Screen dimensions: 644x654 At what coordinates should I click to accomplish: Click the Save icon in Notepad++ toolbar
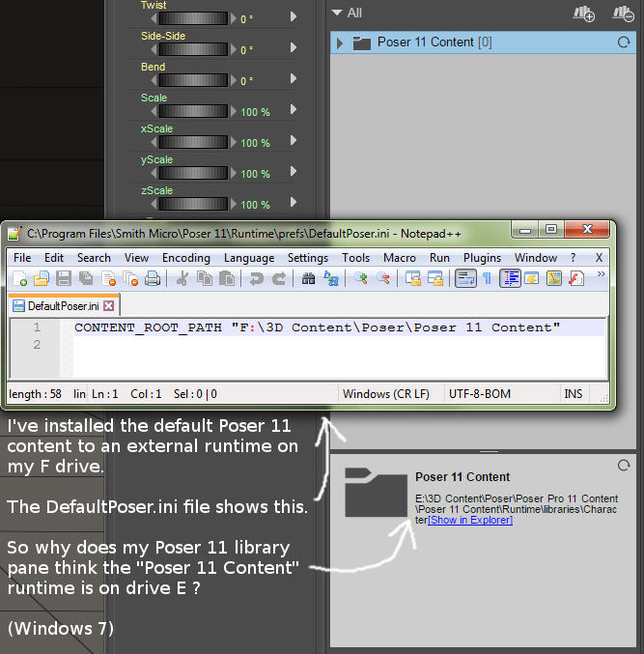(x=64, y=278)
